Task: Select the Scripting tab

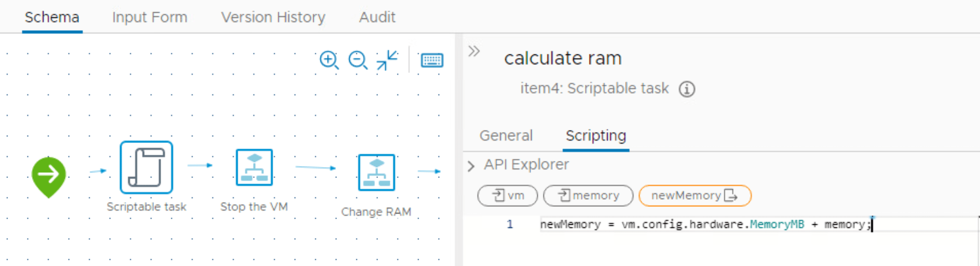Action: click(x=596, y=136)
